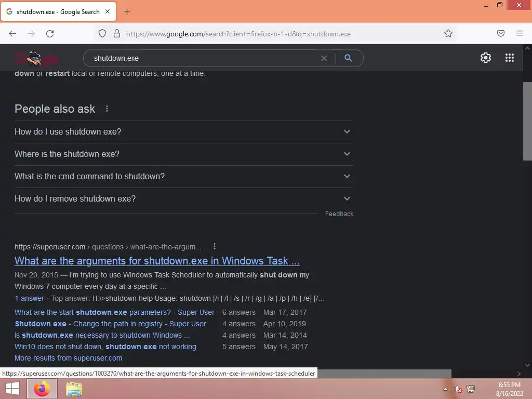Open Google quick settings gear
The image size is (532, 399).
click(486, 58)
